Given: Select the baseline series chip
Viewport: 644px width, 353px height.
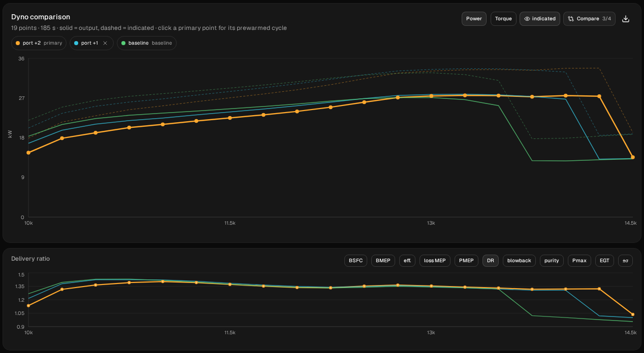Looking at the screenshot, I should [147, 43].
